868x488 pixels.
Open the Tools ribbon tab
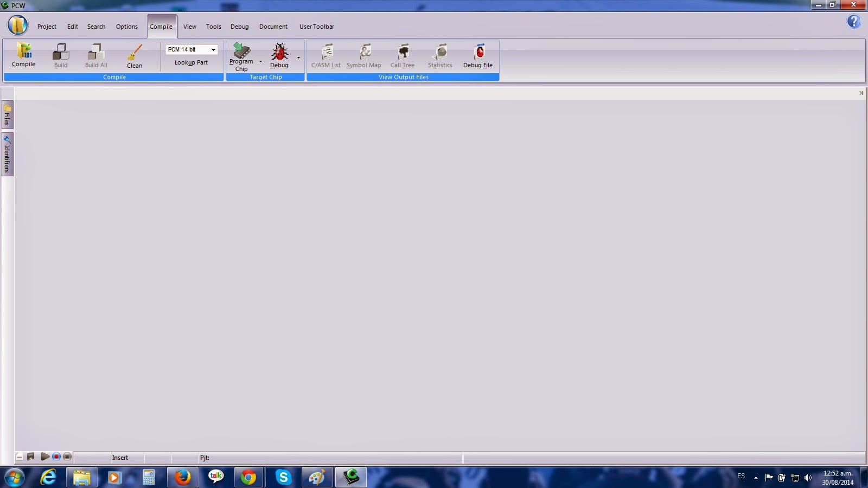pos(213,26)
